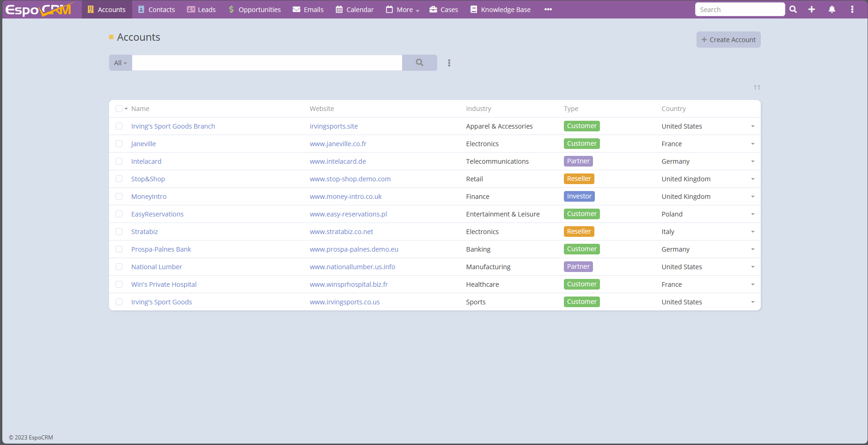Click the Investor type badge for MoneyIntro

(x=579, y=197)
